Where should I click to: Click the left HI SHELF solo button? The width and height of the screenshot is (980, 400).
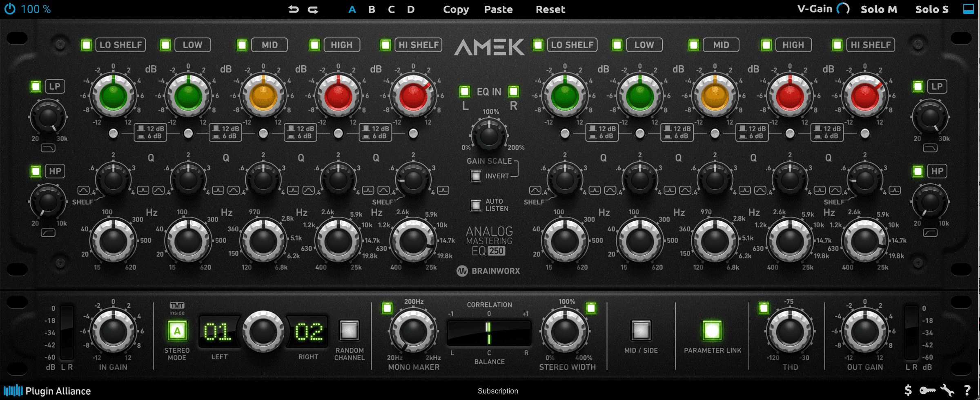coord(413,133)
